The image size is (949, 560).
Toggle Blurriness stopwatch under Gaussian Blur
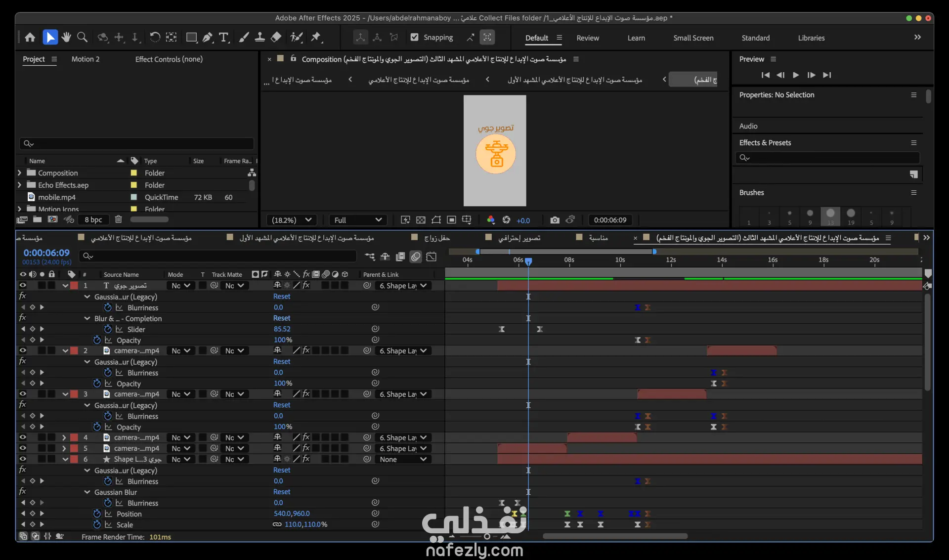click(x=108, y=503)
